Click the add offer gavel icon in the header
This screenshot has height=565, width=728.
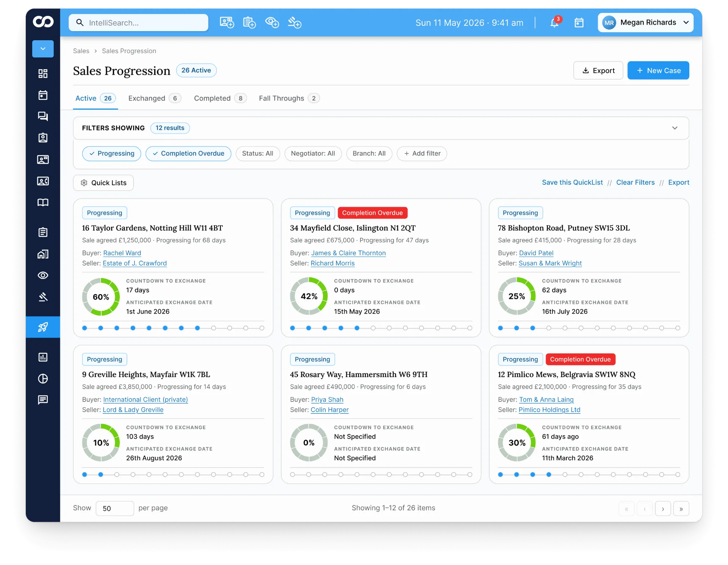[x=295, y=23]
